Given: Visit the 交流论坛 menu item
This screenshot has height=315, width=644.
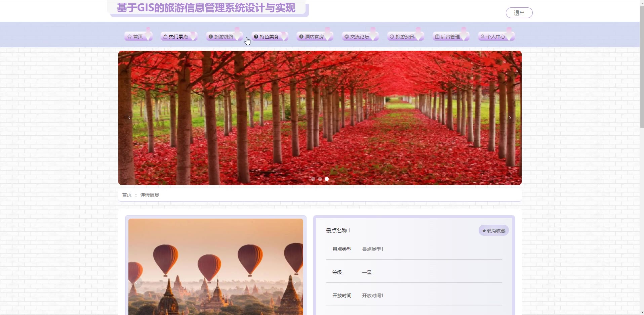Looking at the screenshot, I should click(x=360, y=37).
